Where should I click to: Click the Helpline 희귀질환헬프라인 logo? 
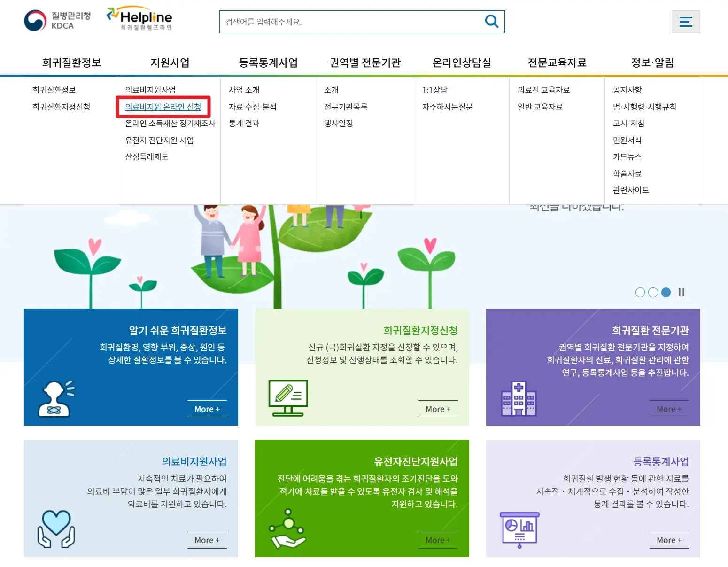pyautogui.click(x=139, y=20)
